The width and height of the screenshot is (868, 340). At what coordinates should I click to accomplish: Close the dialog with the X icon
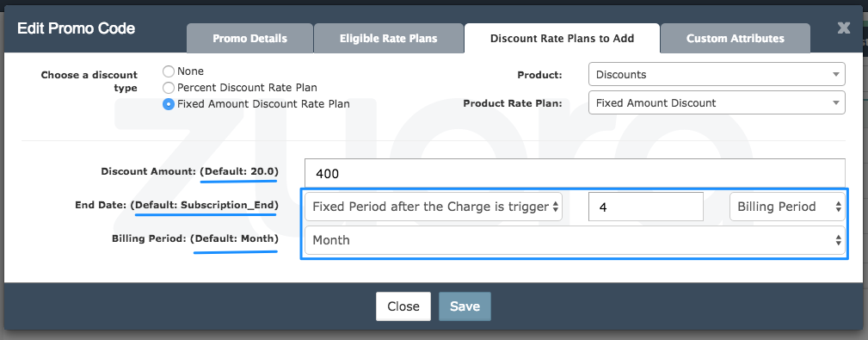point(843,28)
